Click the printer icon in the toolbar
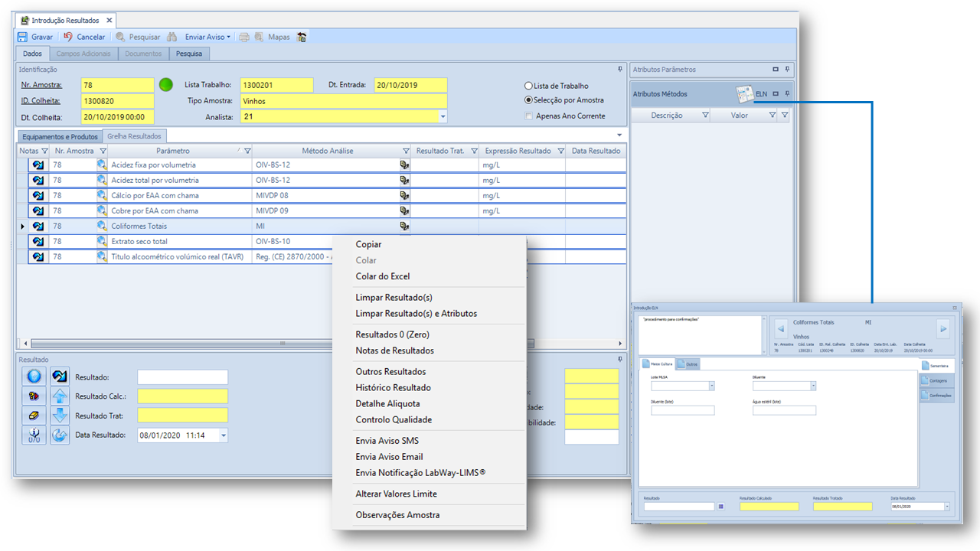The image size is (980, 551). tap(244, 37)
